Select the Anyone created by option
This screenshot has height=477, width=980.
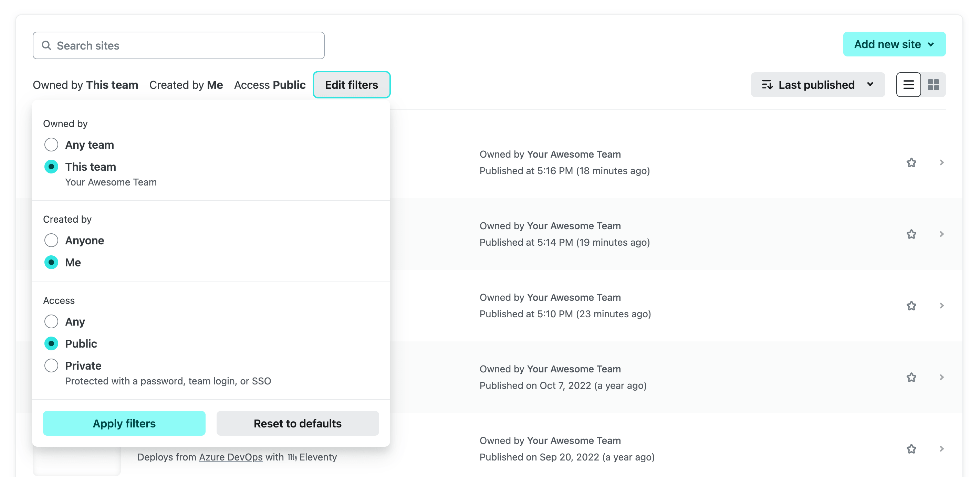point(51,240)
